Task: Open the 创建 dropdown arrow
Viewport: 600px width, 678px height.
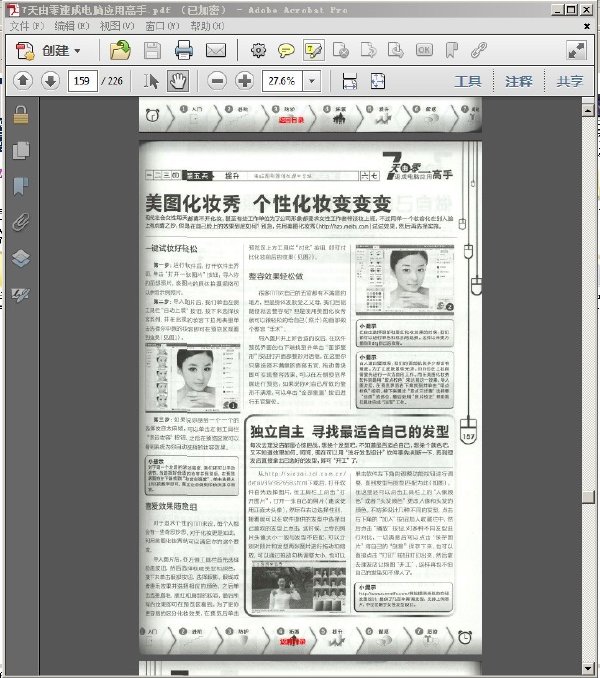Action: [x=77, y=51]
